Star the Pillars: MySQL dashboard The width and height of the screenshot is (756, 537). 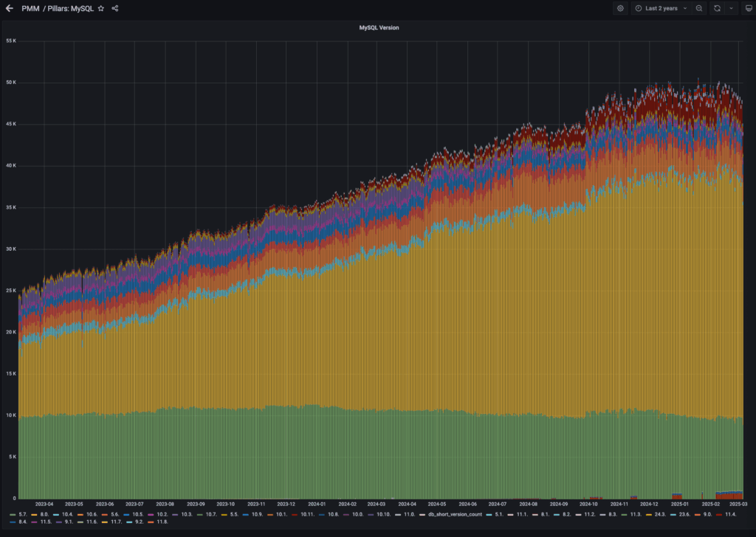pos(101,8)
